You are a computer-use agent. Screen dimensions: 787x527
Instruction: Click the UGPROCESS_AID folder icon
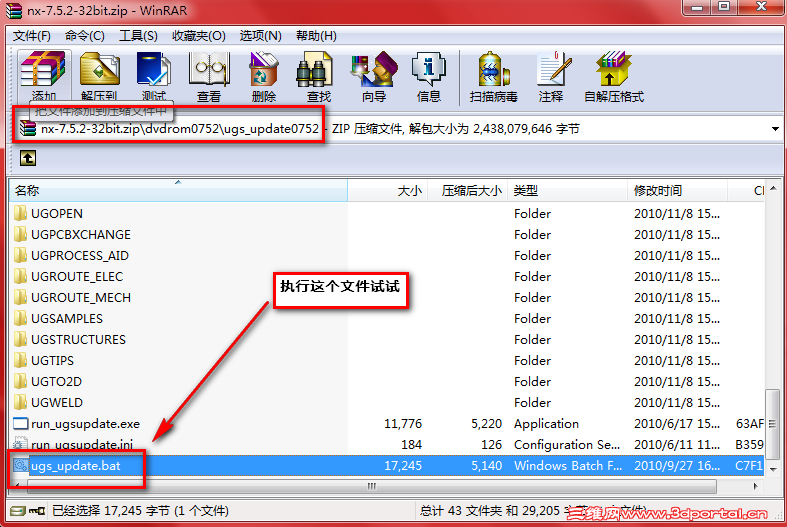[21, 255]
